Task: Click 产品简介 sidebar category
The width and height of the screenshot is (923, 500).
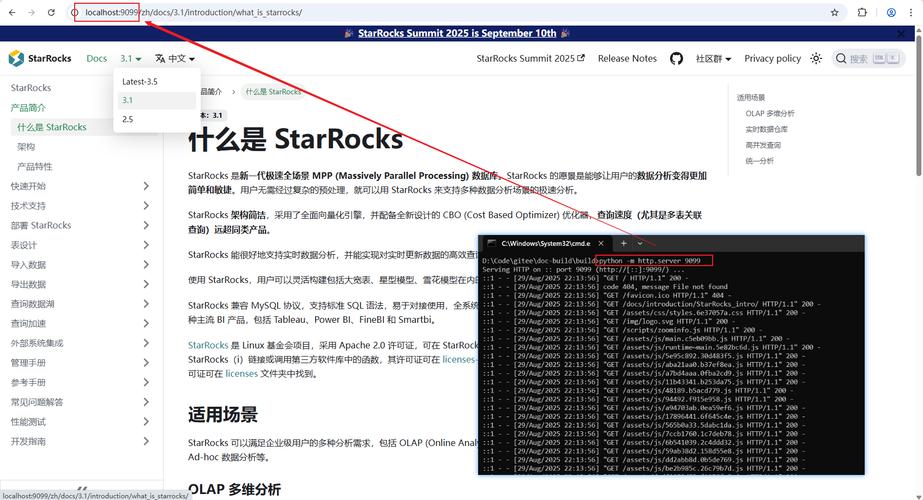Action: (x=28, y=108)
